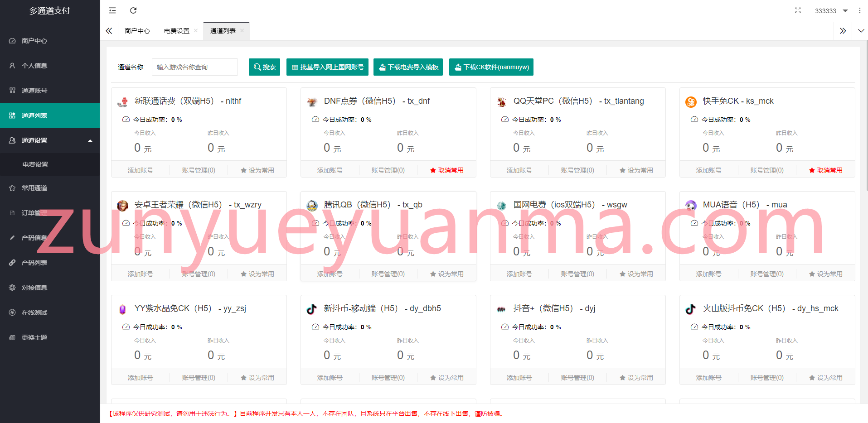
Task: Open 通道账号 in the sidebar
Action: pos(50,91)
